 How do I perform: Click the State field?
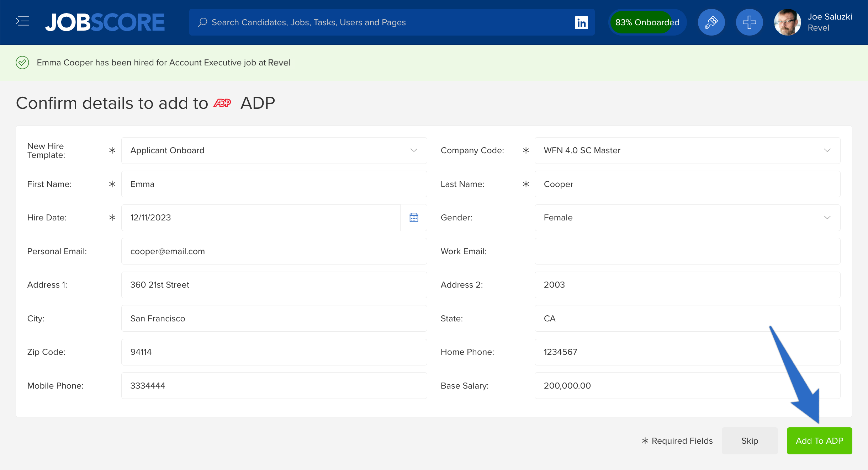(x=687, y=319)
